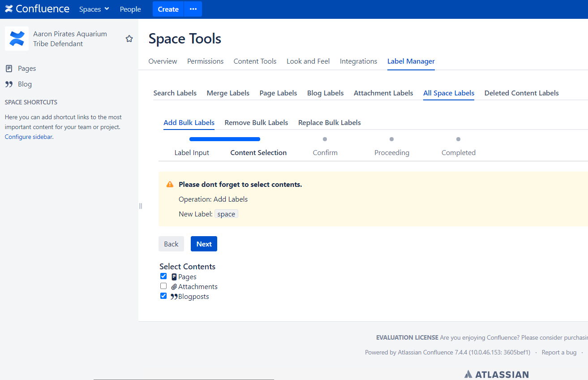
Task: Go to Search Labels tab
Action: pyautogui.click(x=175, y=93)
